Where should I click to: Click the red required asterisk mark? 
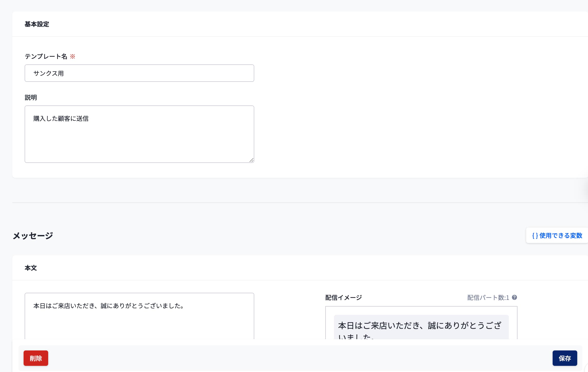pos(73,56)
